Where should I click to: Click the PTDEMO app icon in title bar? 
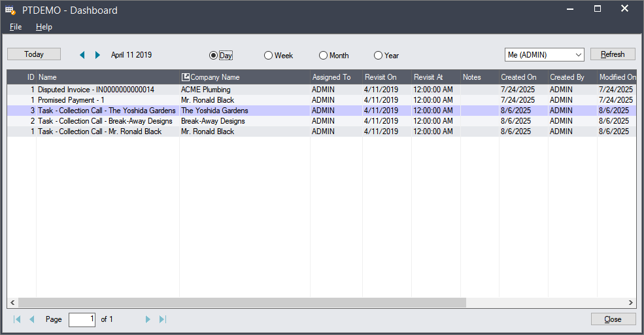click(10, 10)
